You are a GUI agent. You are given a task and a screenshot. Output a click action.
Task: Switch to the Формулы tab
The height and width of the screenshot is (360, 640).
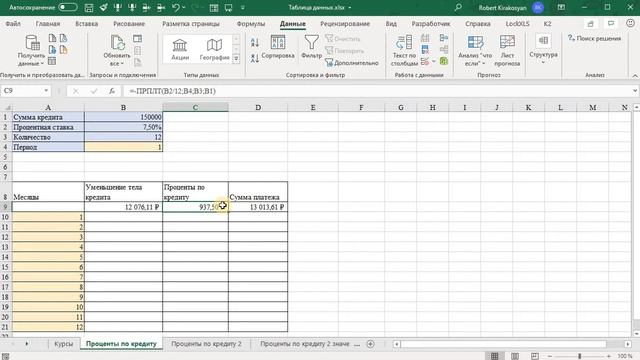(251, 24)
